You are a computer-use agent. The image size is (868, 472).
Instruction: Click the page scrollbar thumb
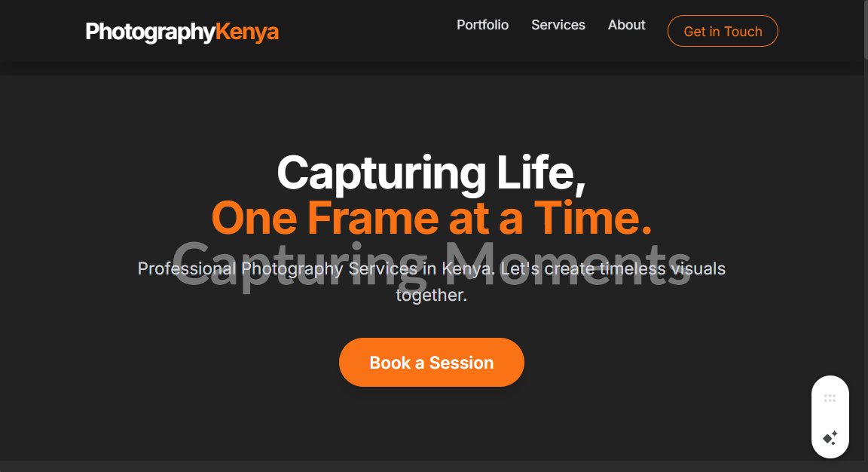coord(865,29)
